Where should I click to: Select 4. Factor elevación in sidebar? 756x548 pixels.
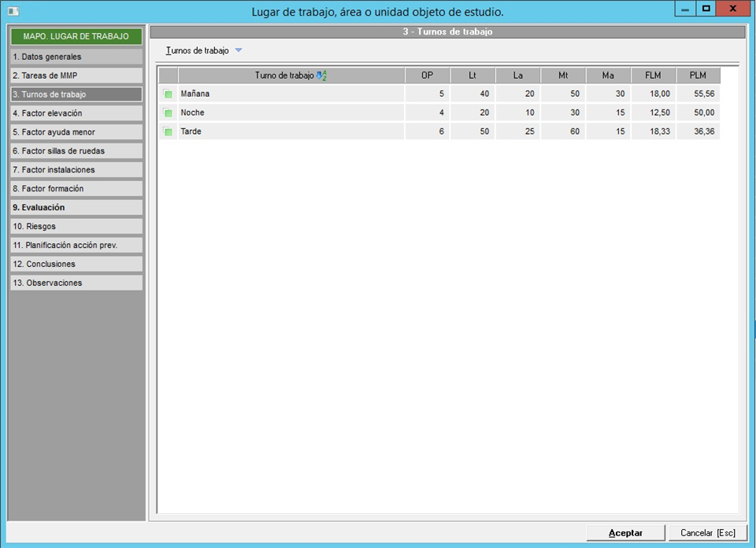(76, 113)
